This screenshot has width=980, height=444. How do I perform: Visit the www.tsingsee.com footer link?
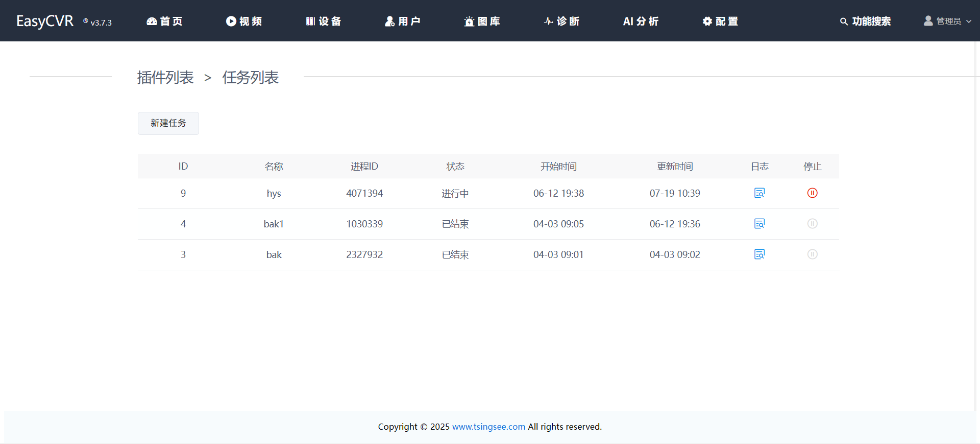click(488, 427)
